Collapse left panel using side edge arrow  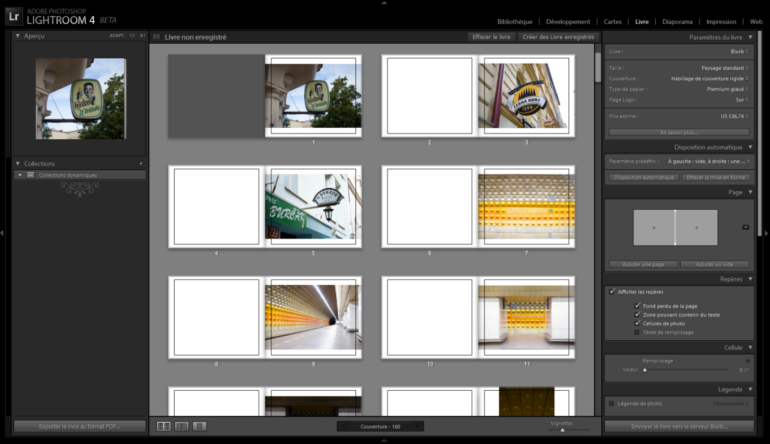(x=4, y=232)
